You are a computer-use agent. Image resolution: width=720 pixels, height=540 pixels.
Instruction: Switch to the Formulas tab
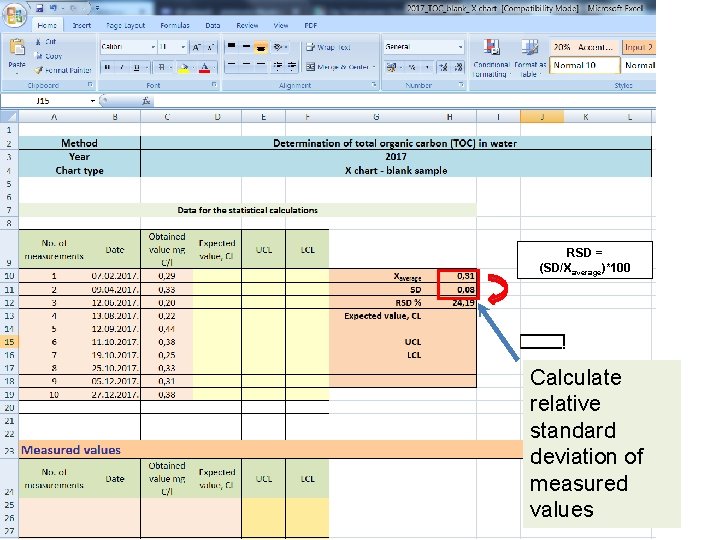point(175,25)
